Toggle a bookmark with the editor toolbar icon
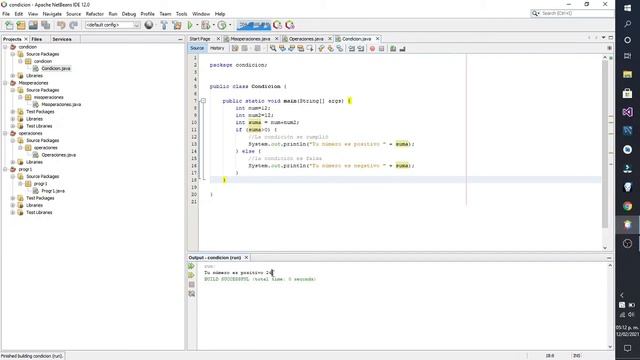The image size is (640, 360). click(x=340, y=49)
